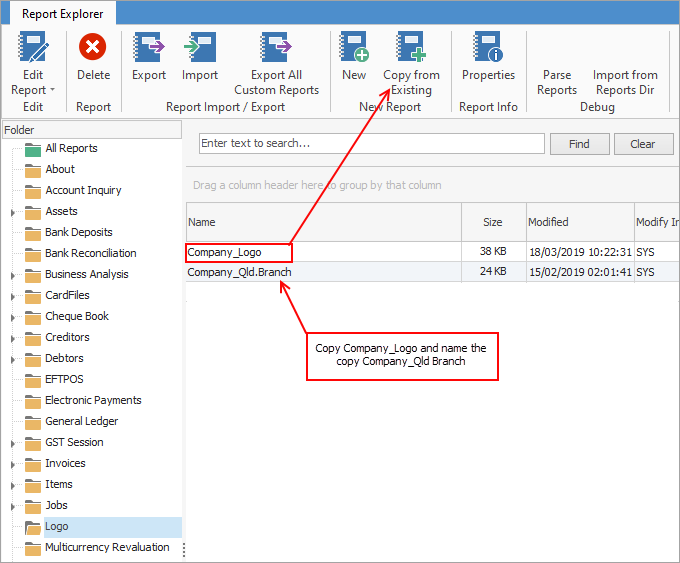Open the Edit Report dropdown arrow

(x=51, y=90)
